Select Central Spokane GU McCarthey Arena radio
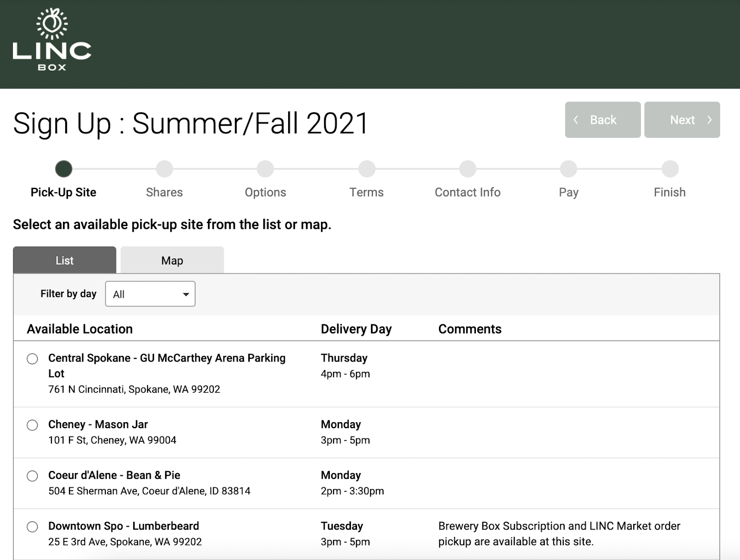This screenshot has width=740, height=560. (32, 359)
